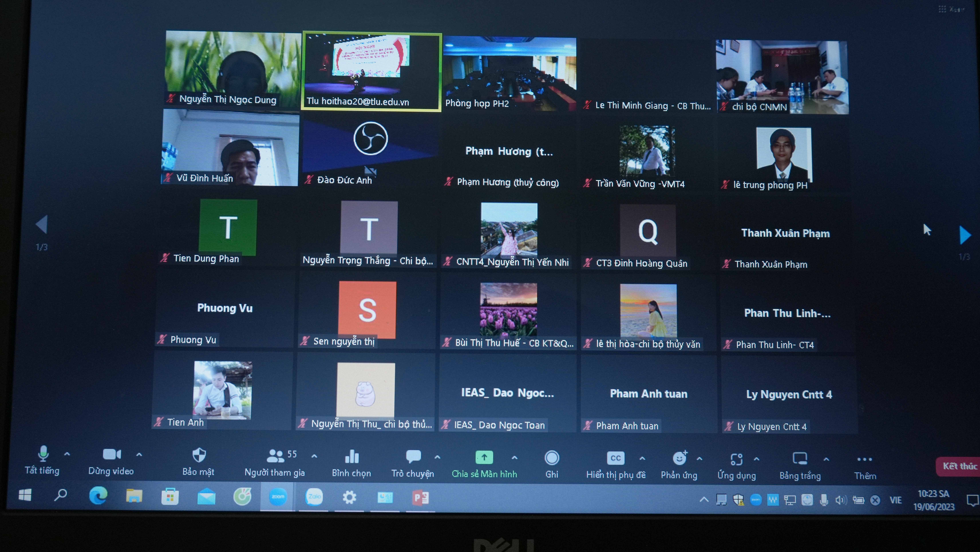
Task: Select the Phòng họp PH2 video thumbnail
Action: [x=509, y=73]
